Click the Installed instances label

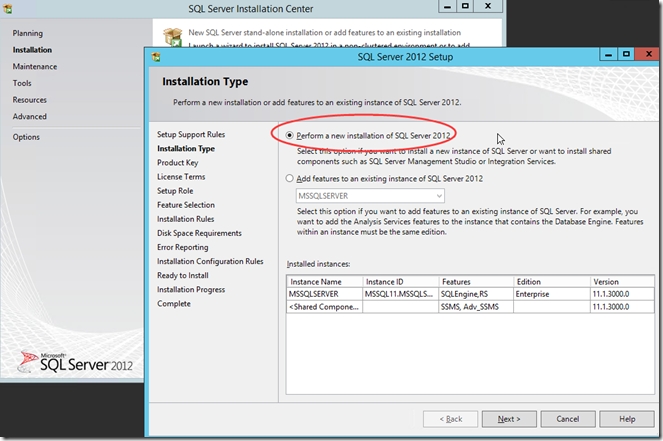coord(318,264)
